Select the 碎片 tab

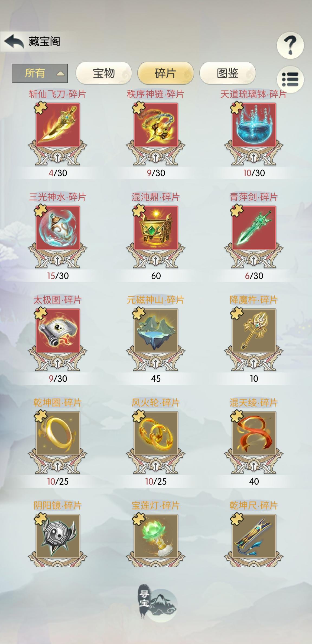pyautogui.click(x=165, y=73)
